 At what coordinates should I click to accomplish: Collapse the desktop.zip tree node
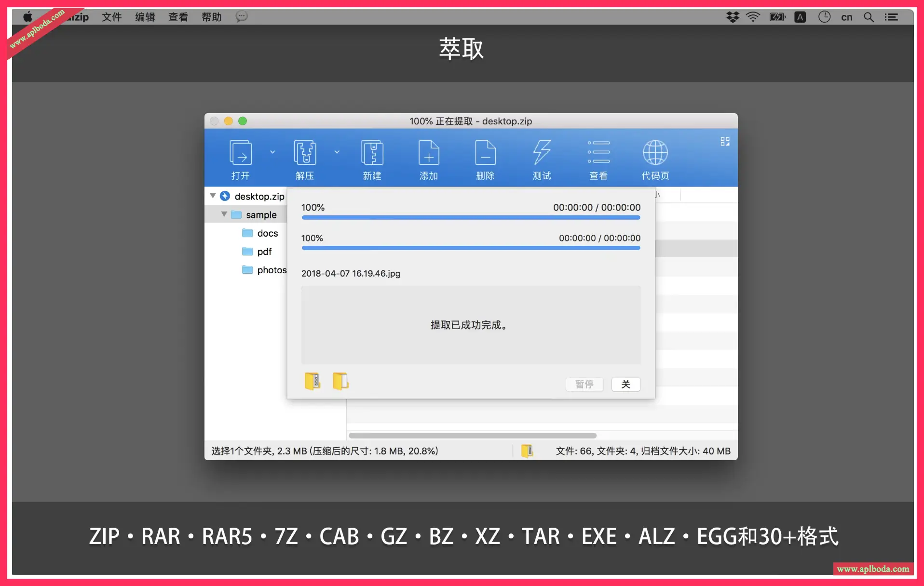tap(213, 196)
